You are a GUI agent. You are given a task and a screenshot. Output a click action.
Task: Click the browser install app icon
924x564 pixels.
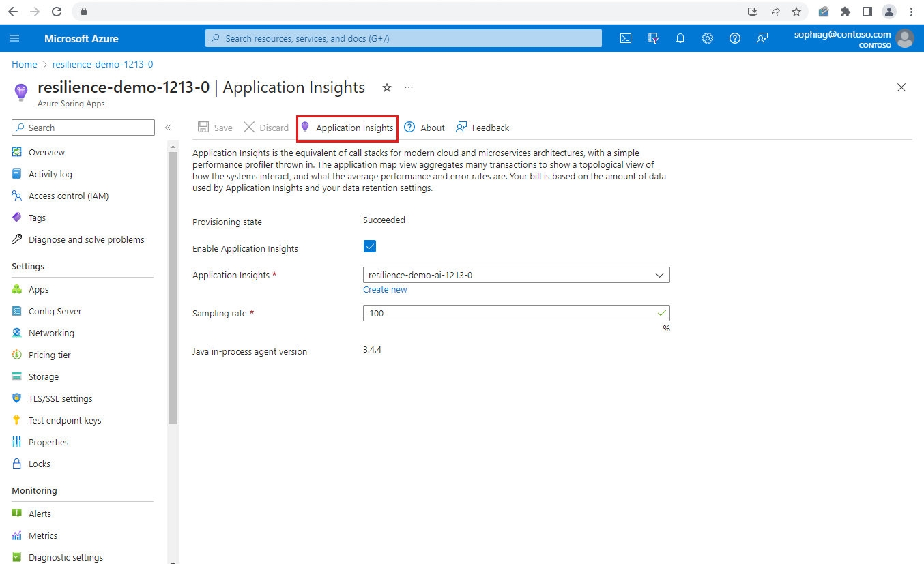[753, 12]
